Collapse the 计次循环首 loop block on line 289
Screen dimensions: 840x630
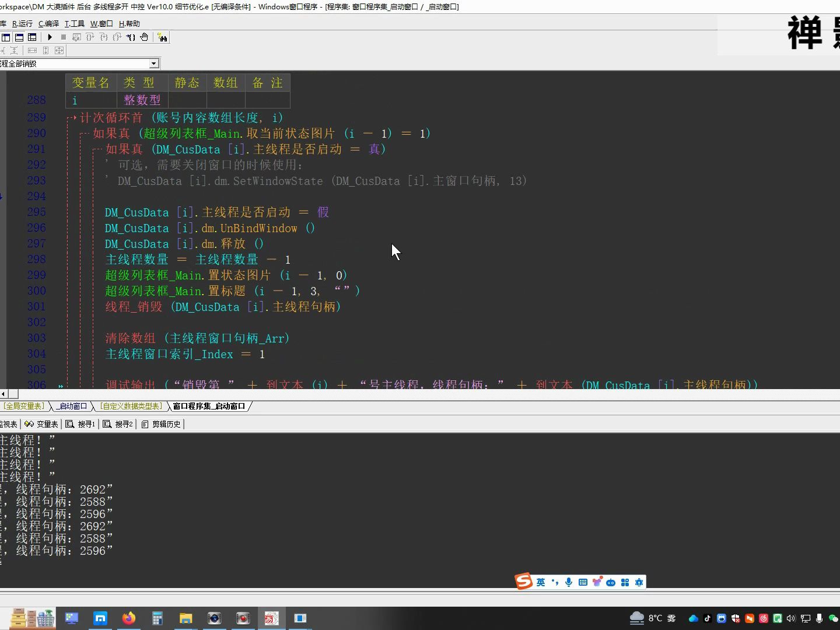tap(71, 118)
